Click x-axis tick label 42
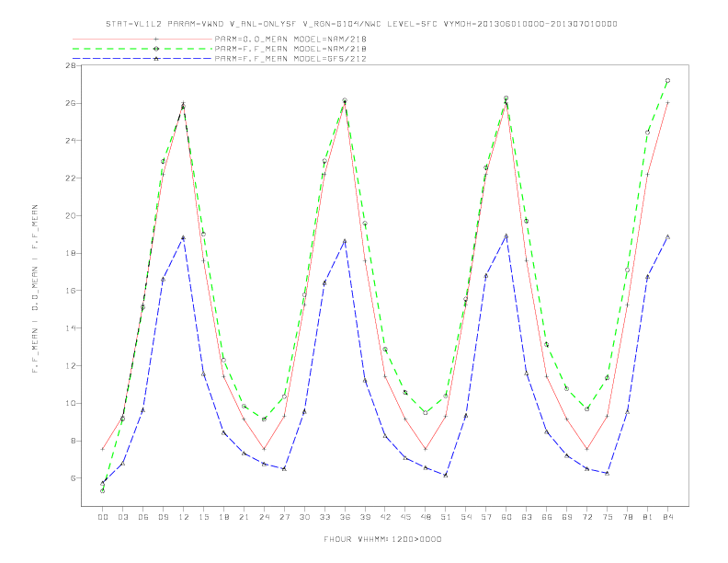Image resolution: width=728 pixels, height=563 pixels. (x=385, y=517)
